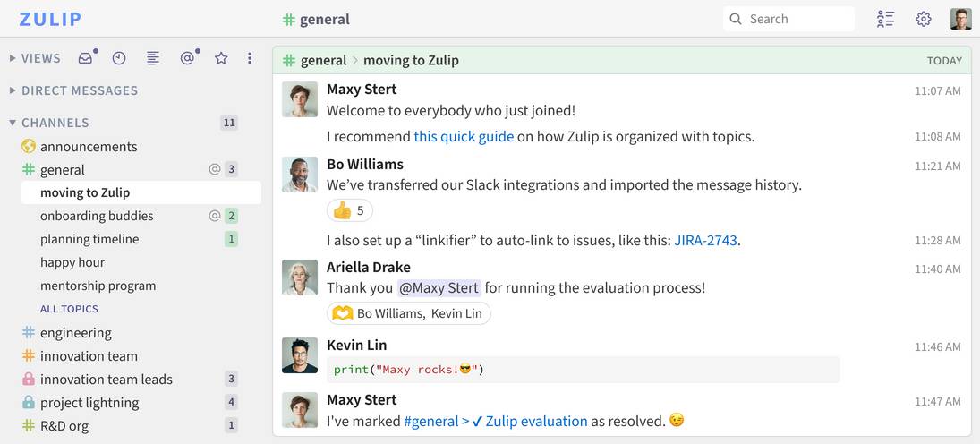The height and width of the screenshot is (444, 980).
Task: Toggle the thumbs up reaction
Action: [349, 210]
